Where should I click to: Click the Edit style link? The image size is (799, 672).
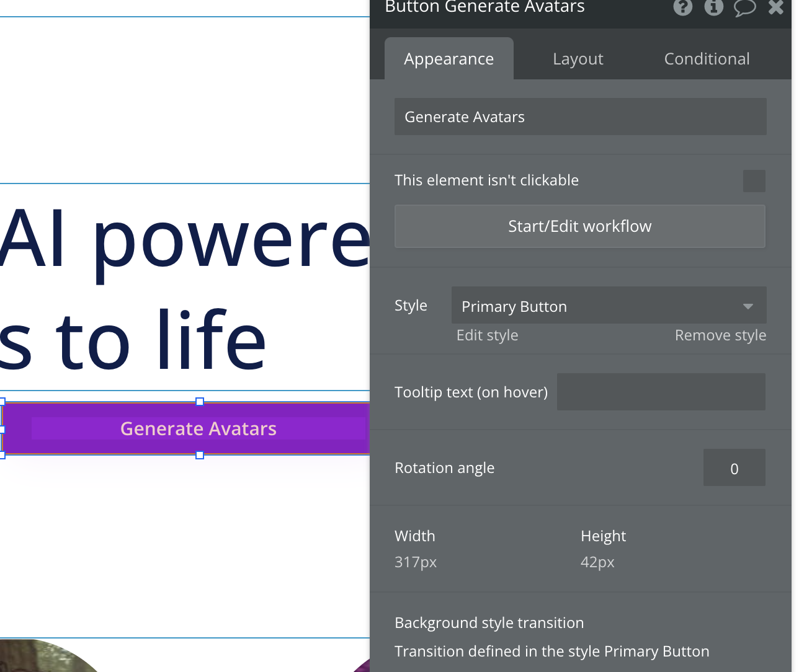(487, 335)
